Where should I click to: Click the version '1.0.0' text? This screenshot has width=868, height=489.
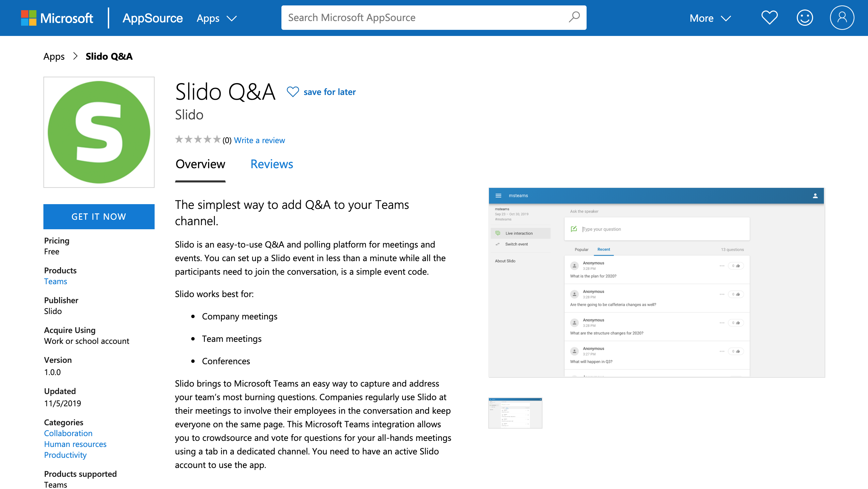53,372
